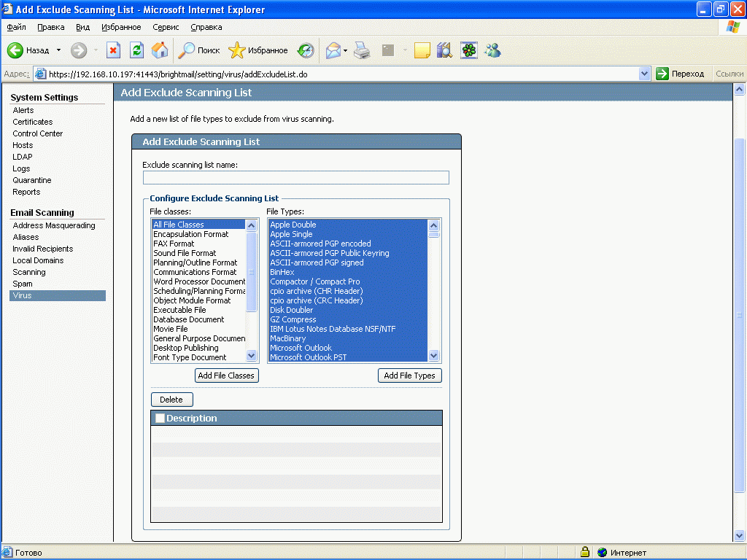Click the Ссылки links toolbar label
Image resolution: width=747 pixels, height=560 pixels.
tap(729, 74)
